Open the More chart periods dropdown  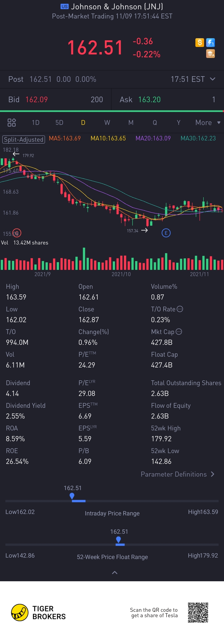coord(208,123)
